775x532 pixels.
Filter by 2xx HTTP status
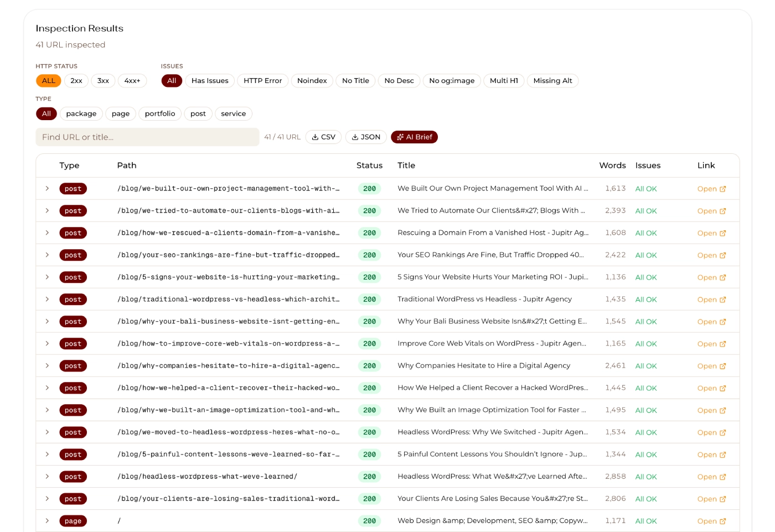(76, 81)
